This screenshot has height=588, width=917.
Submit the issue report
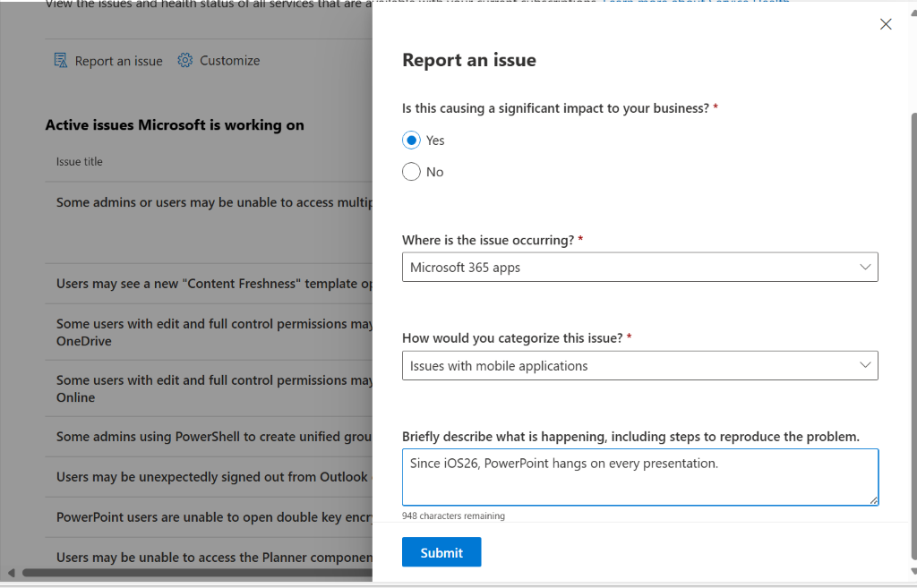click(x=441, y=552)
